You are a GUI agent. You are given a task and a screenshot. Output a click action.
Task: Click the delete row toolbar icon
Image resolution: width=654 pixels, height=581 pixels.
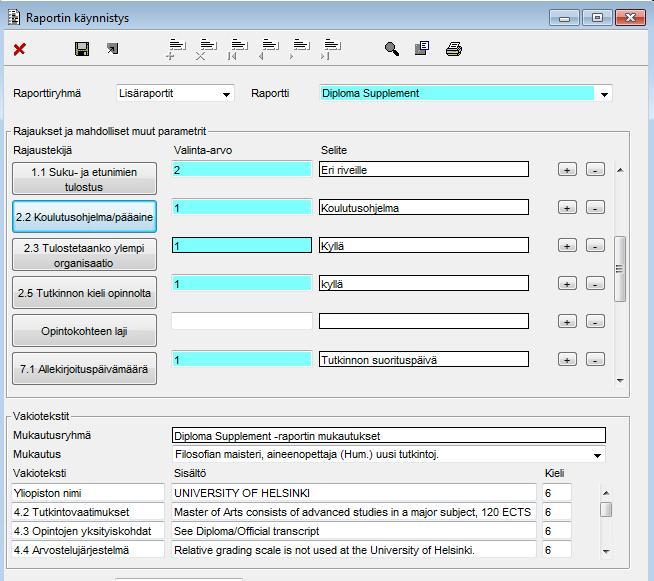point(207,49)
